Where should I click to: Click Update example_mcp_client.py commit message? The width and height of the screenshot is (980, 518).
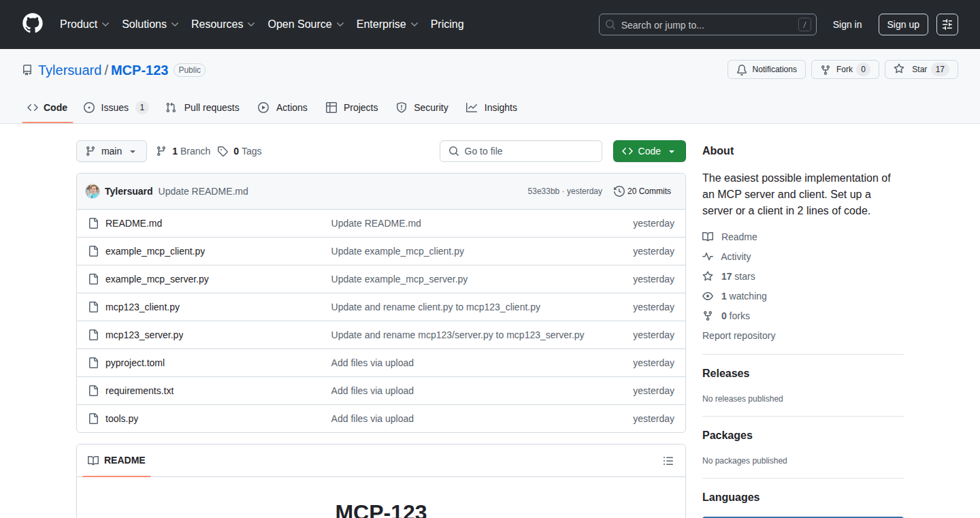click(397, 251)
